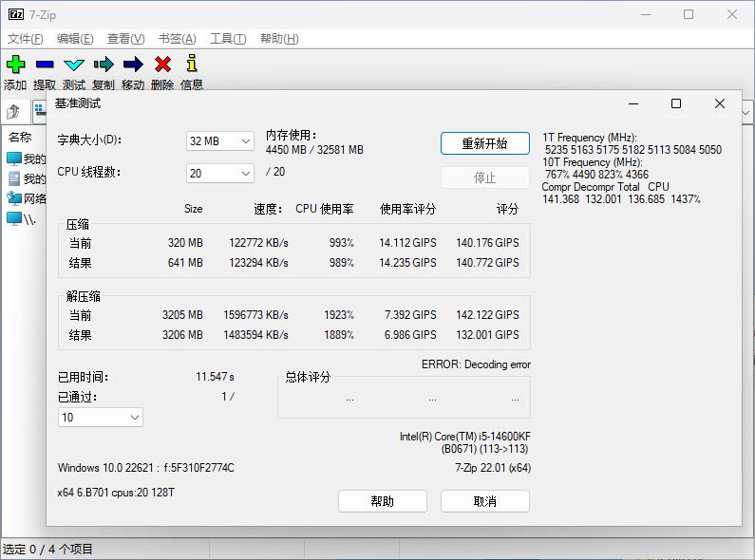Open the 工具(T) menu

coord(228,39)
